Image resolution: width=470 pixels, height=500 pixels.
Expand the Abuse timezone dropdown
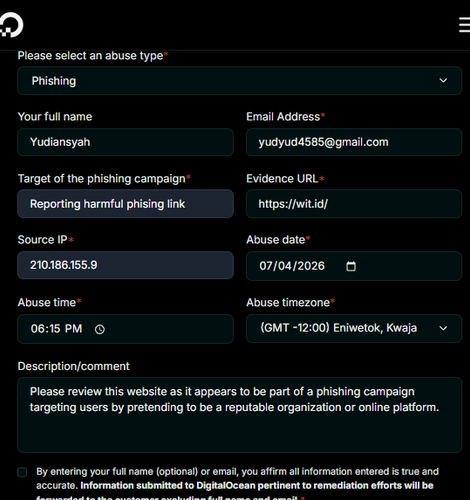354,328
